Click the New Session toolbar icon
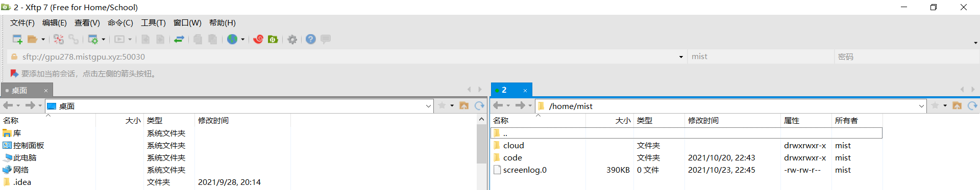The height and width of the screenshot is (190, 980). [x=17, y=39]
